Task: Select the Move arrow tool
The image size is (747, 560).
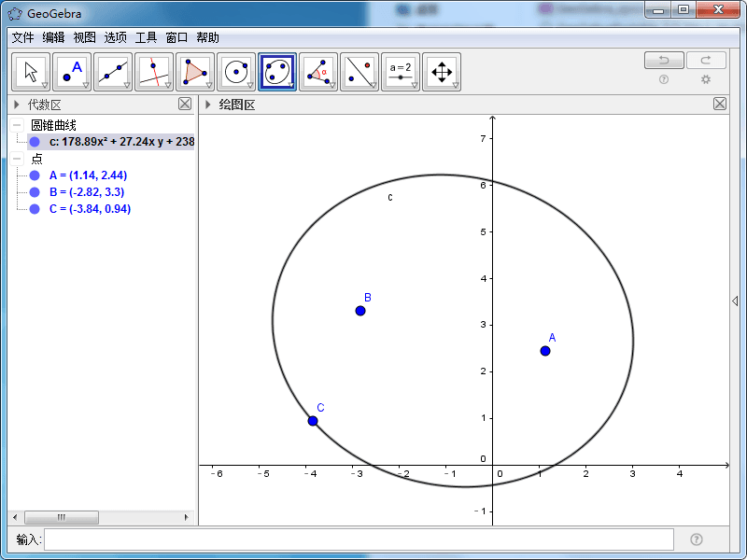Action: [31, 71]
